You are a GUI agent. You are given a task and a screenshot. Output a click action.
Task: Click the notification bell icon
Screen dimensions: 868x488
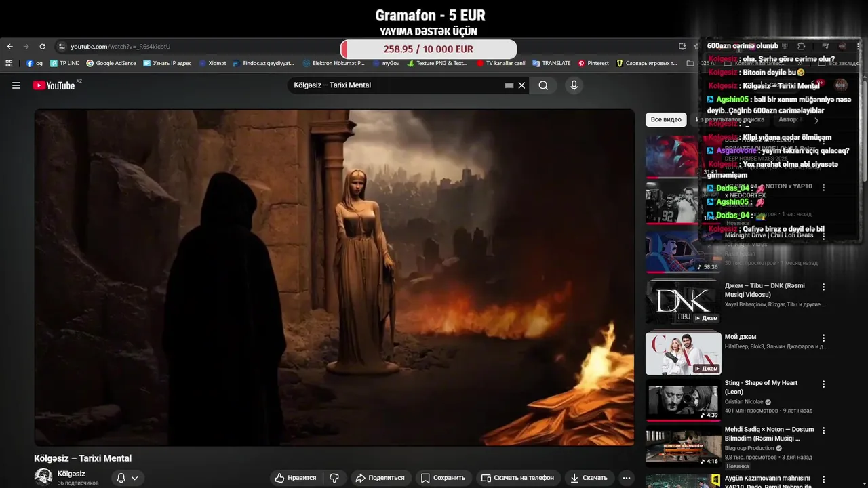121,478
